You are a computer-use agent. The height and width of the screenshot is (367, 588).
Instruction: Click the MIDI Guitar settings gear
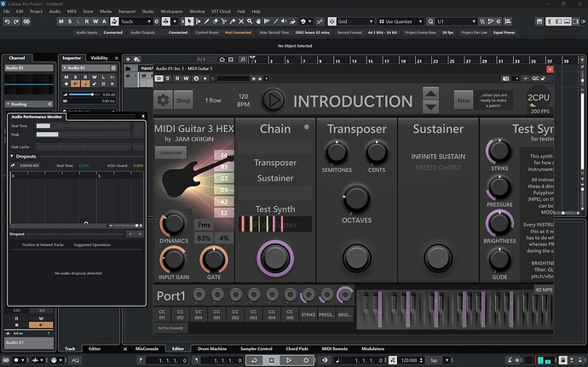[x=163, y=100]
